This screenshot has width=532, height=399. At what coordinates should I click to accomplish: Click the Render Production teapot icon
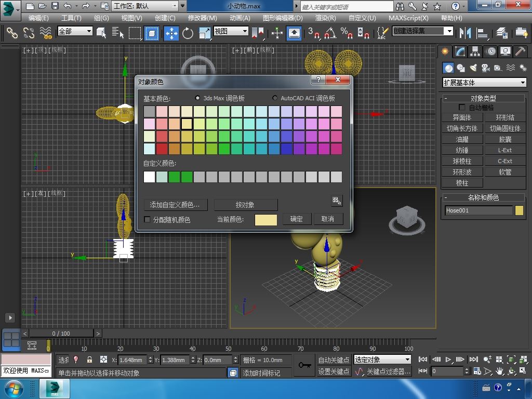(521, 33)
